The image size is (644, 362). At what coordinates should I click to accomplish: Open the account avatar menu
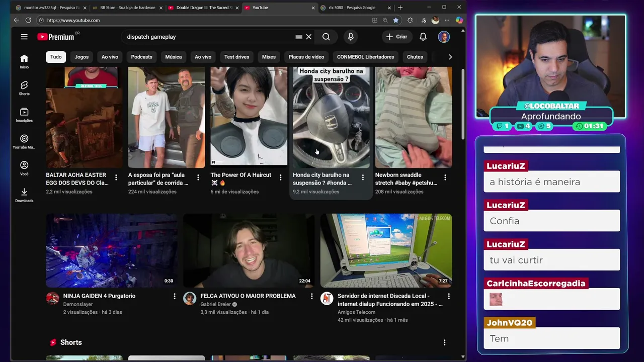click(444, 37)
